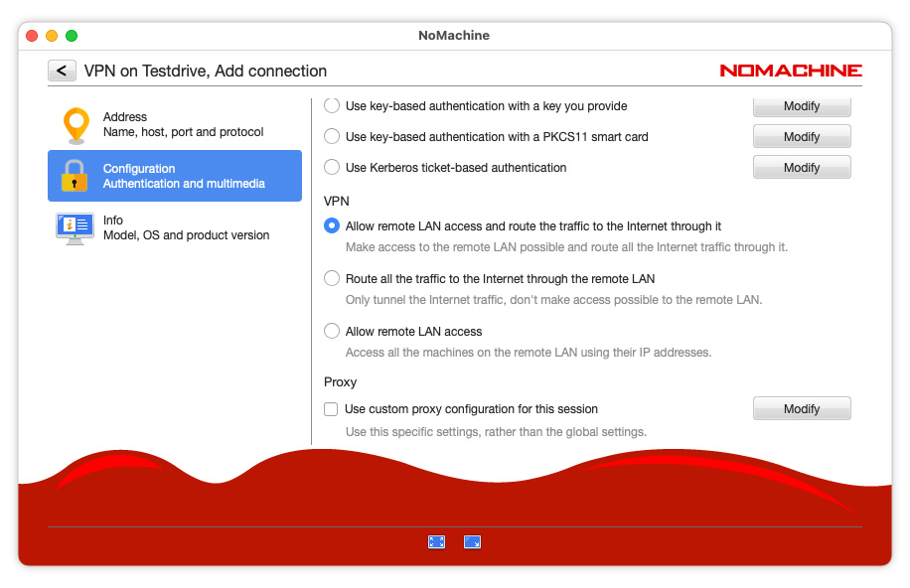910x588 pixels.
Task: Open the Info monitor icon
Action: pyautogui.click(x=76, y=227)
